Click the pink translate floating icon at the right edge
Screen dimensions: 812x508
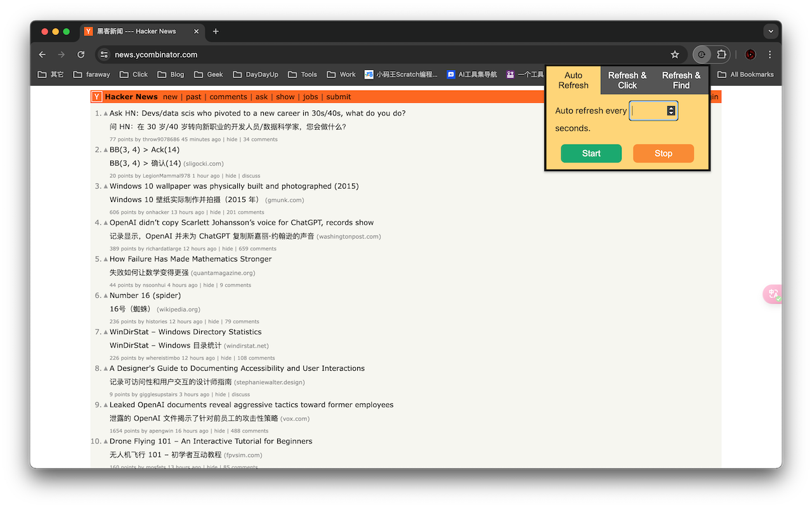773,294
